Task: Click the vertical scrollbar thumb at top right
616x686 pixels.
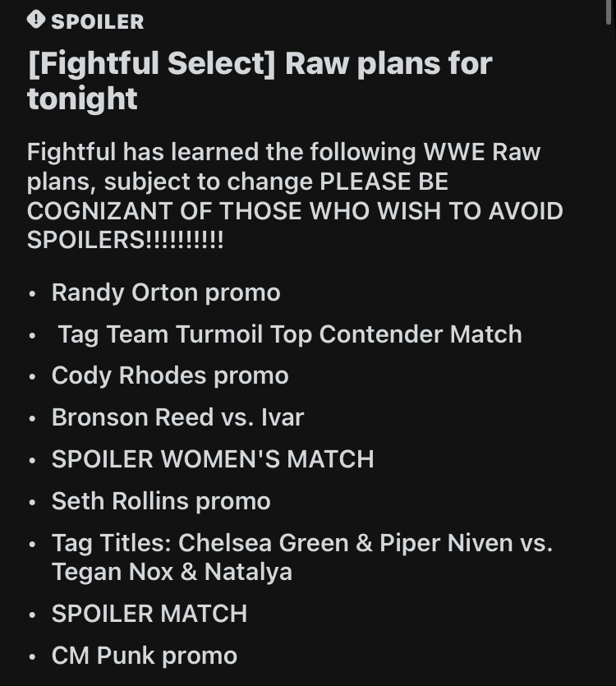Action: (x=609, y=12)
